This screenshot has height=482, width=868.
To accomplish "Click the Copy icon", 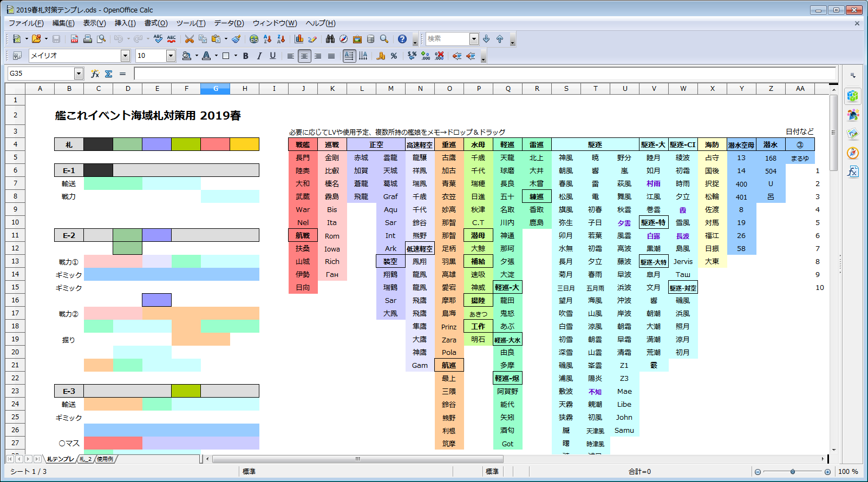I will (x=203, y=39).
